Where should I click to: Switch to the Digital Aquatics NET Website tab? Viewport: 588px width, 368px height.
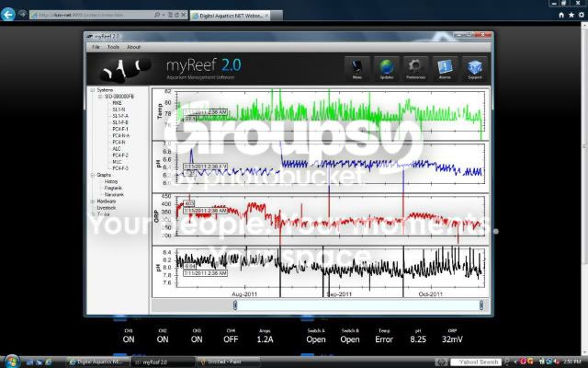click(x=230, y=16)
